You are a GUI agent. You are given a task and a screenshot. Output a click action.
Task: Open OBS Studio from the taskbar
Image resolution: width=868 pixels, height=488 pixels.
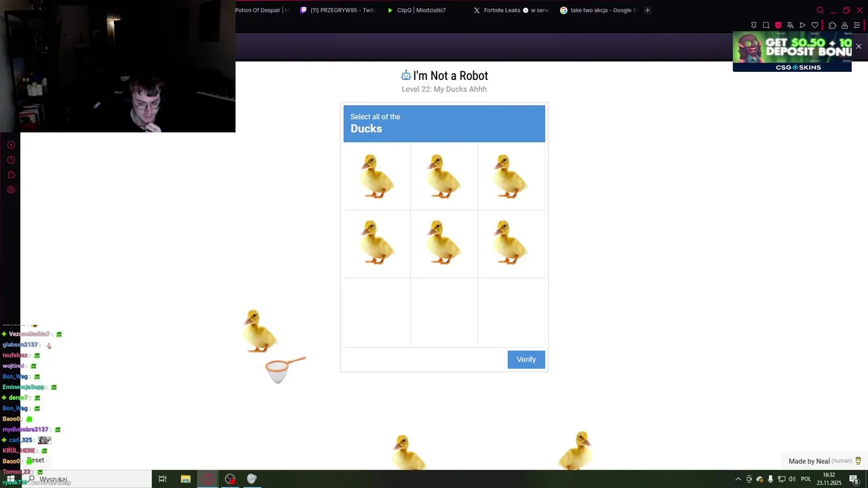tap(230, 479)
